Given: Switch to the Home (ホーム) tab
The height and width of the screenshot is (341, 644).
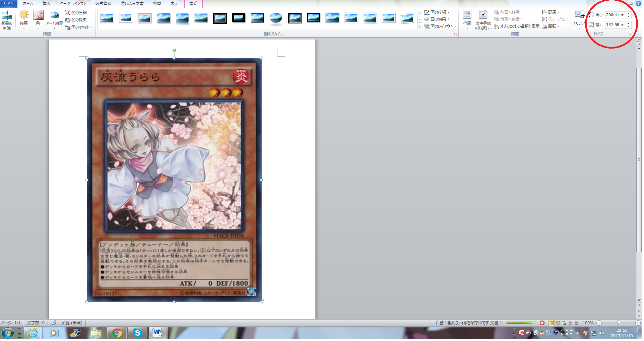Looking at the screenshot, I should pos(28,4).
